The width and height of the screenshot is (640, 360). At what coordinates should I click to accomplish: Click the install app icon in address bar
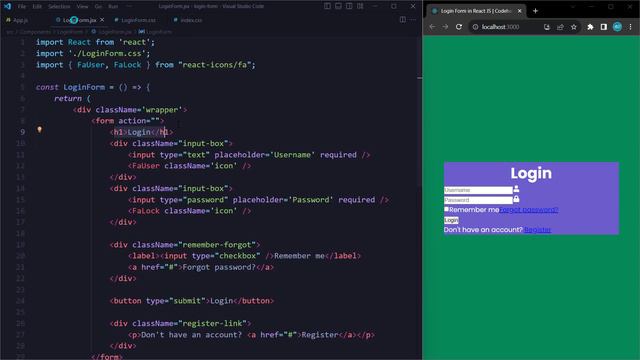[x=547, y=27]
